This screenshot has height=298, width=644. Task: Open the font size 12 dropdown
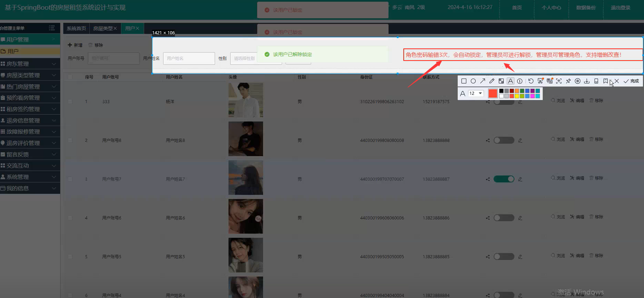(x=476, y=93)
